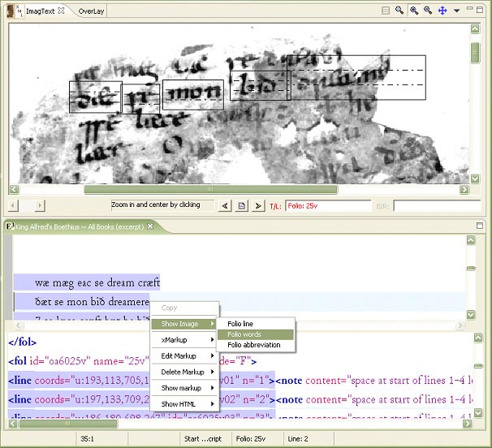Click the small left stepper arrow below image
The width and height of the screenshot is (492, 448).
coord(12,206)
